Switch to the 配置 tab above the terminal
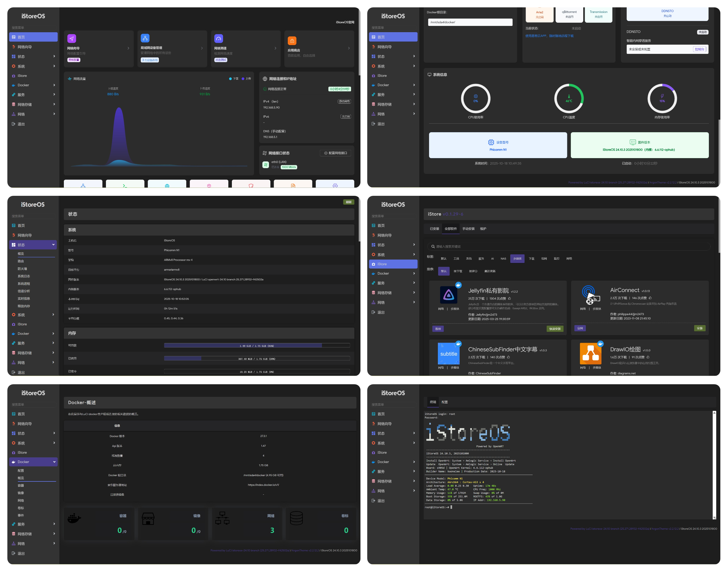The image size is (728, 573). pos(445,402)
